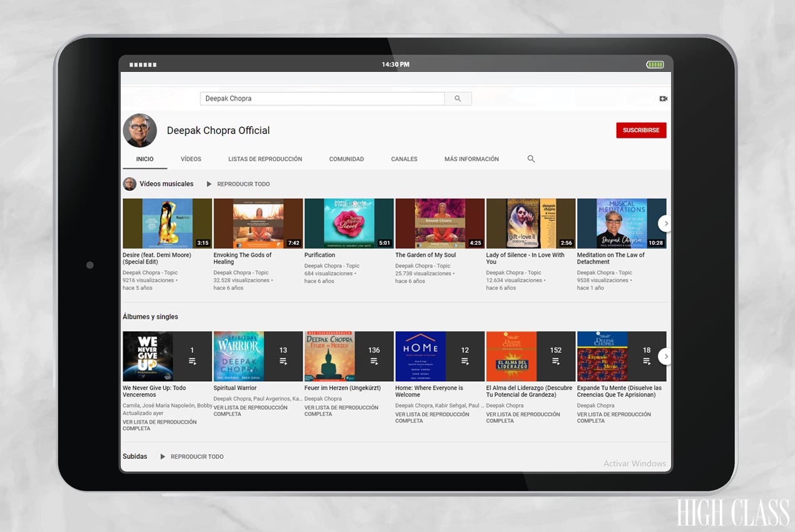Open Lady of Silence video thumbnail
This screenshot has height=532, width=795.
(531, 223)
